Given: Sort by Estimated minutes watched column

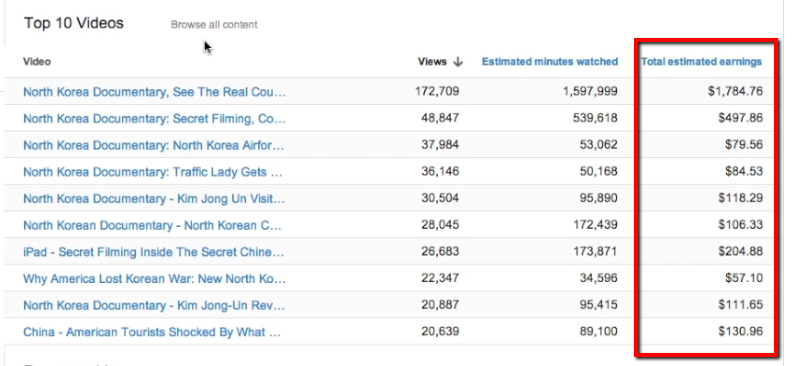Looking at the screenshot, I should click(x=550, y=62).
